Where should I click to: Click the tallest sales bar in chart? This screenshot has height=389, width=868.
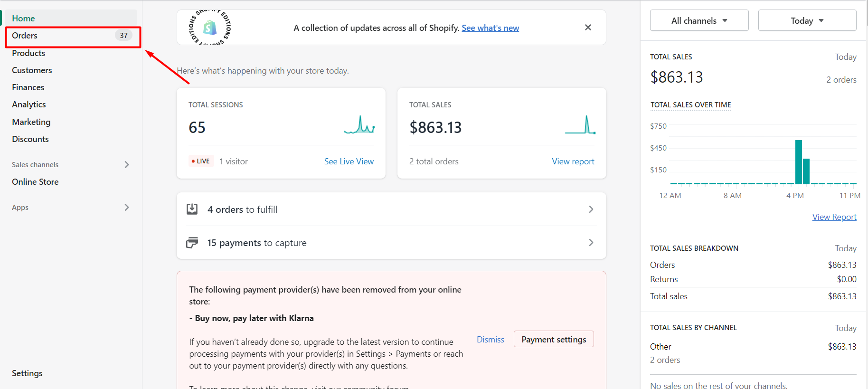click(x=798, y=162)
